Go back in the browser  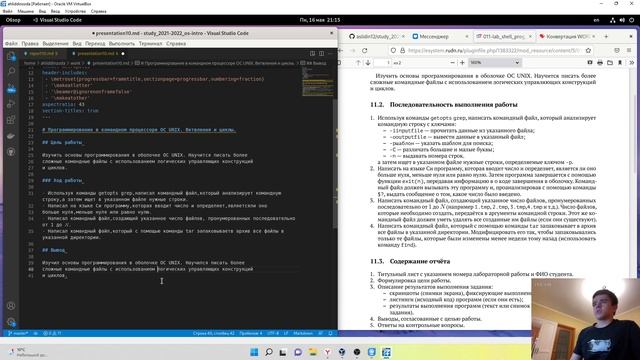coord(341,50)
